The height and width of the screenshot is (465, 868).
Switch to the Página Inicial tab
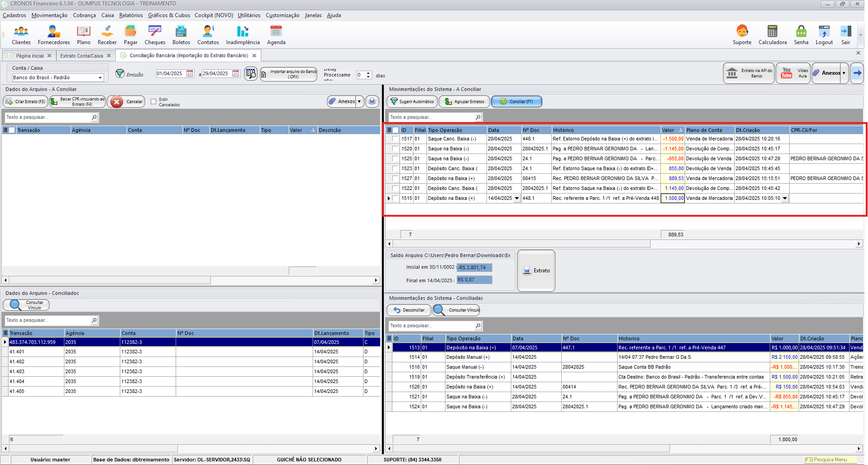point(30,56)
